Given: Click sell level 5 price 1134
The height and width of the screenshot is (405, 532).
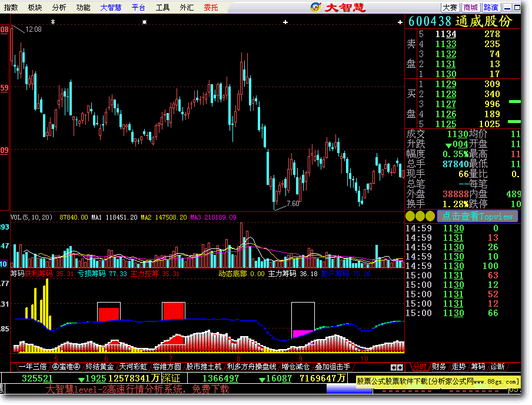Looking at the screenshot, I should tap(446, 34).
